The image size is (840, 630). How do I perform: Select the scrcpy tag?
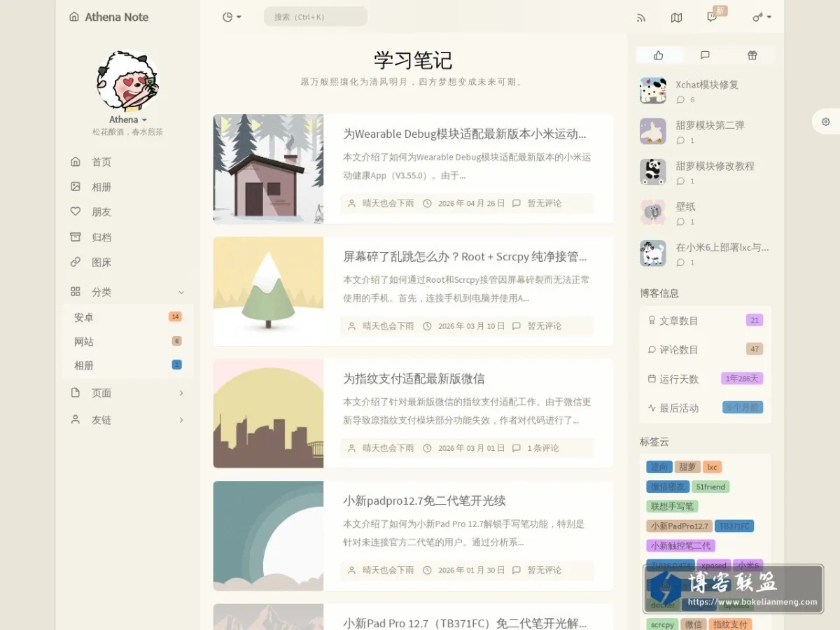click(x=662, y=624)
